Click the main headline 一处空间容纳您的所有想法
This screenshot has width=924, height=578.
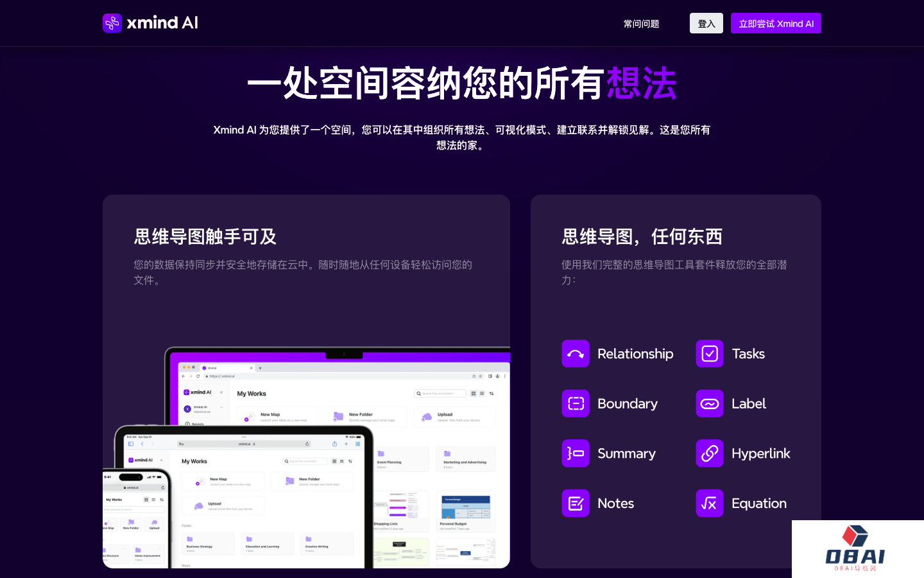(462, 83)
